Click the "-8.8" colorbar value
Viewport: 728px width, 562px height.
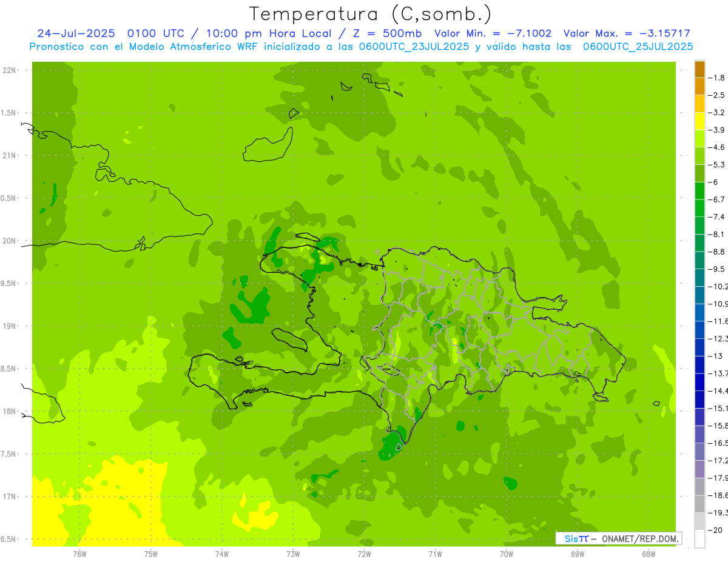pyautogui.click(x=716, y=252)
